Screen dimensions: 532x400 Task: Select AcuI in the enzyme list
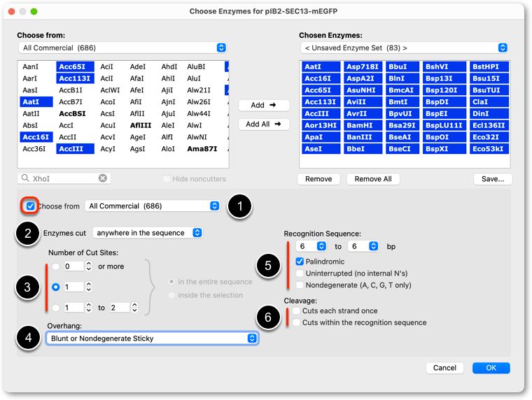click(108, 125)
